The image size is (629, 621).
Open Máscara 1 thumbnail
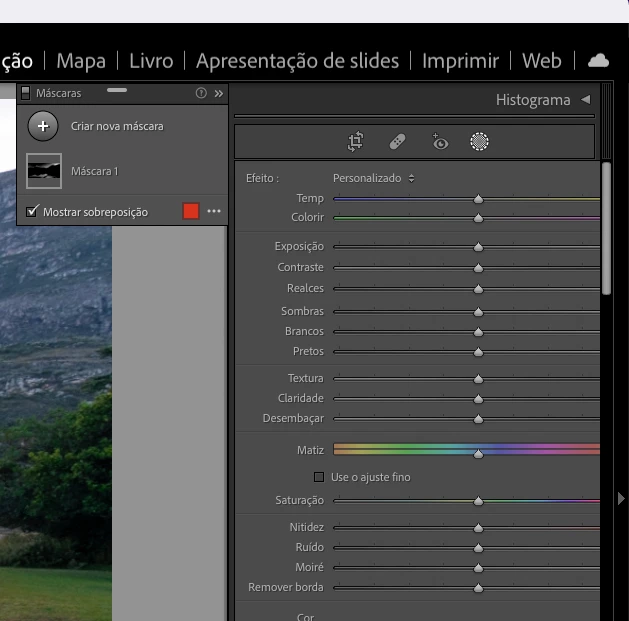pos(44,171)
